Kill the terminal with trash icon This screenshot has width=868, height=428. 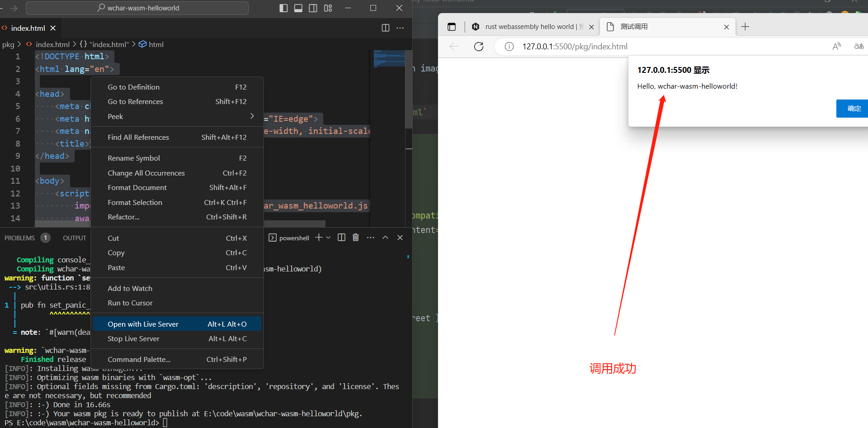356,238
